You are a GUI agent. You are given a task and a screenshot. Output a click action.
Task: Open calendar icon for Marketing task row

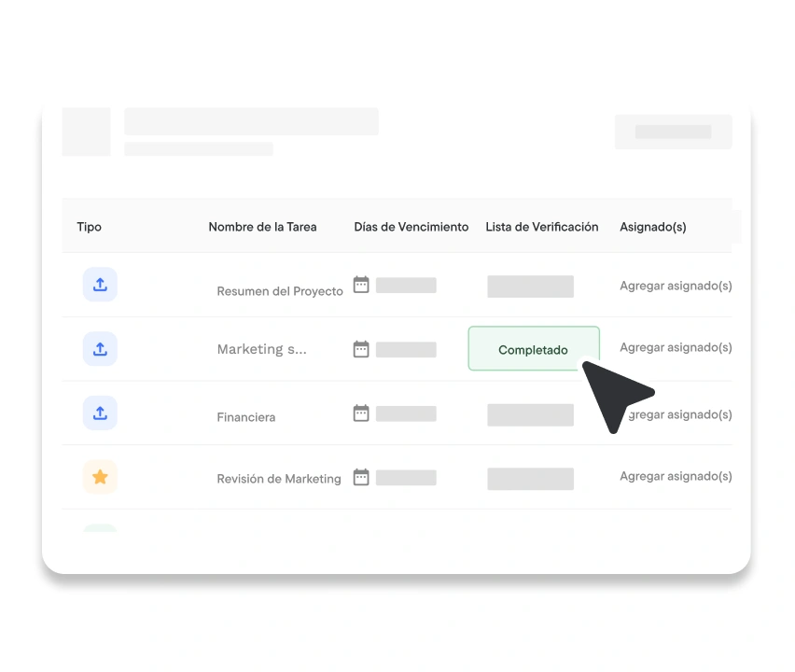(x=361, y=349)
